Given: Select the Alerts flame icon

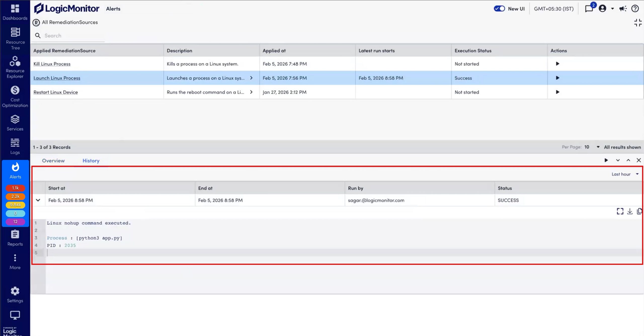Looking at the screenshot, I should pyautogui.click(x=15, y=167).
